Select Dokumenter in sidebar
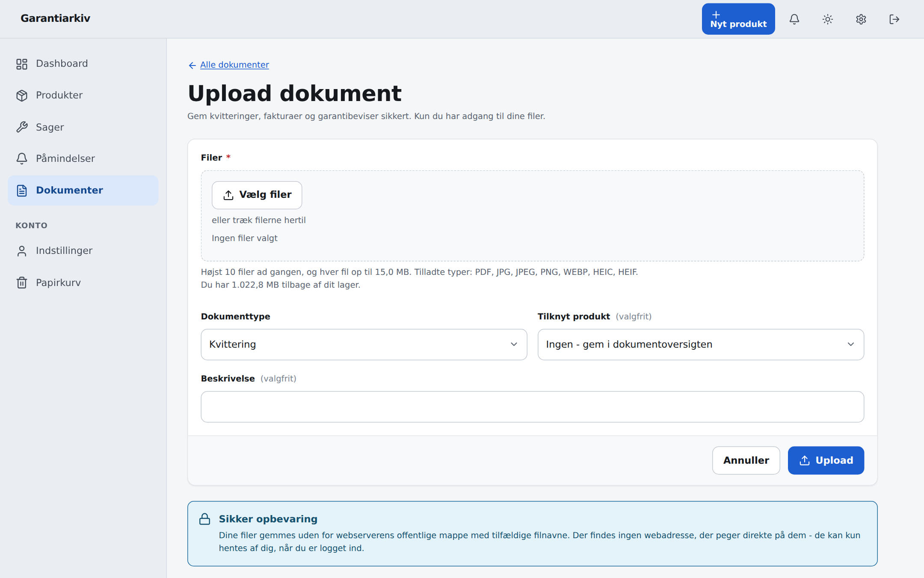 (x=83, y=190)
